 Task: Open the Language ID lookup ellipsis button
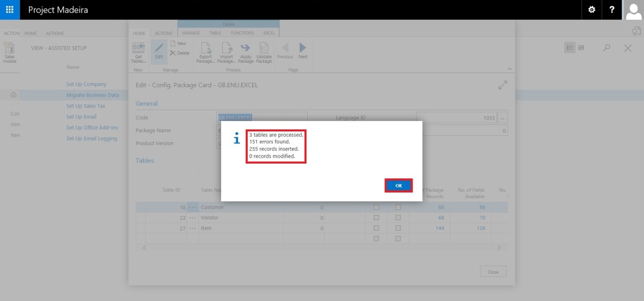[503, 118]
